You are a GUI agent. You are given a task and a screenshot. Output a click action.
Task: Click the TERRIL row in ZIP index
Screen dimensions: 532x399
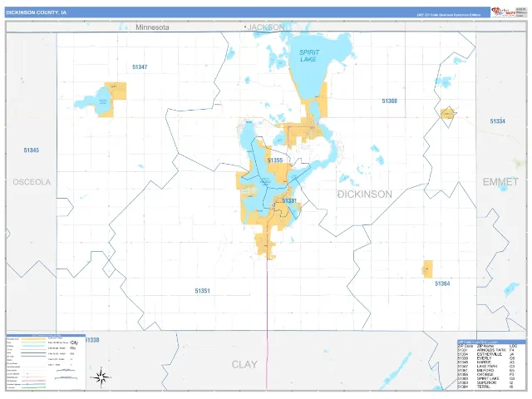point(488,387)
